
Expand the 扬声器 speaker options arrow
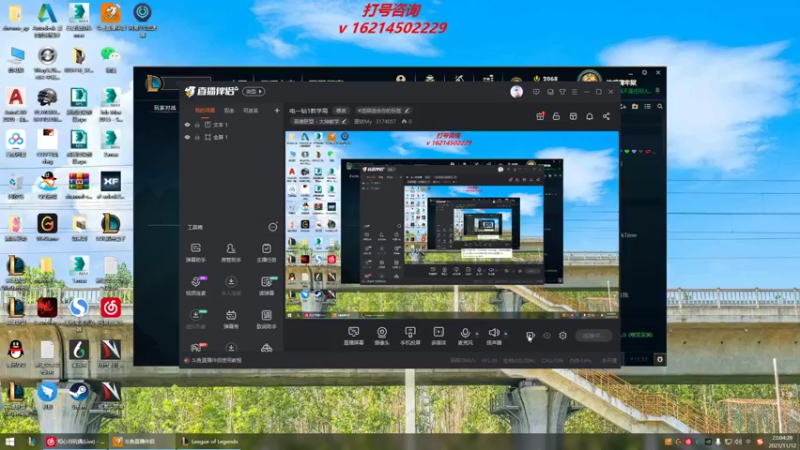[506, 334]
